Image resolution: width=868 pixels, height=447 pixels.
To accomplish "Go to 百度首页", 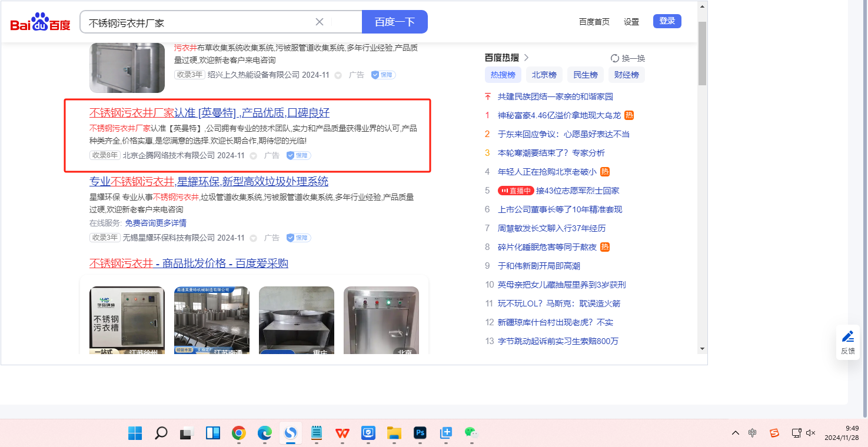I will (594, 22).
